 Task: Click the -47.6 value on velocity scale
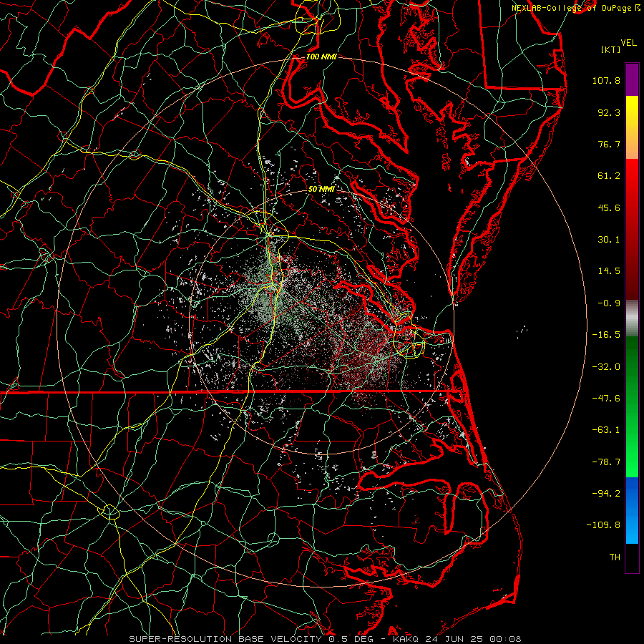(606, 399)
